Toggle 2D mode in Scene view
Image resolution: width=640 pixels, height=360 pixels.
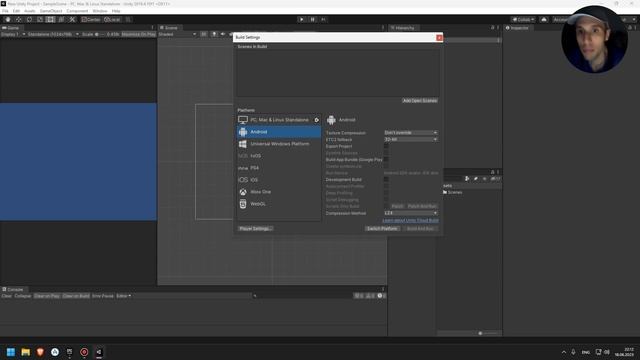pos(204,34)
